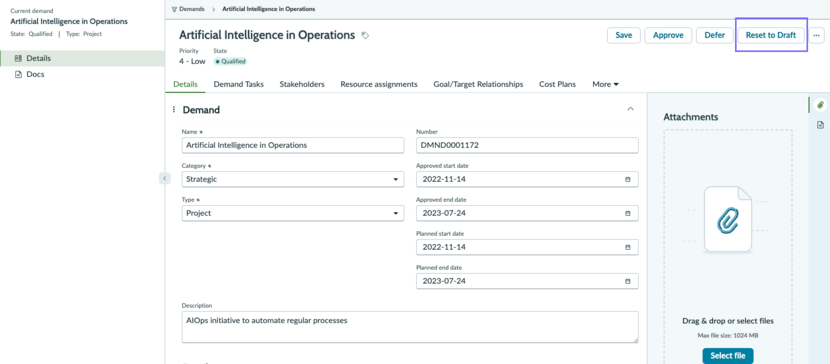The width and height of the screenshot is (830, 364).
Task: Select Docs in left sidebar
Action: tap(82, 74)
